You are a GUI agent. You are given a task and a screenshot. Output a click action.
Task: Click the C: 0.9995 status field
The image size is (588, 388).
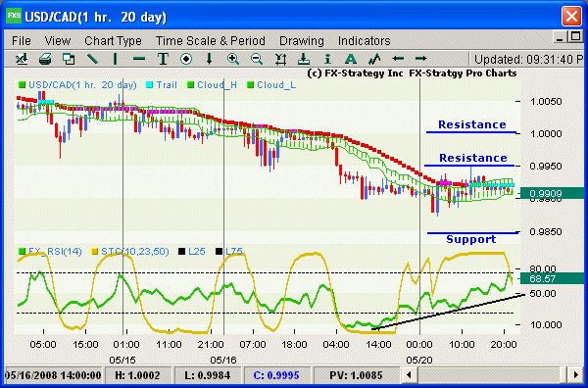(x=276, y=375)
